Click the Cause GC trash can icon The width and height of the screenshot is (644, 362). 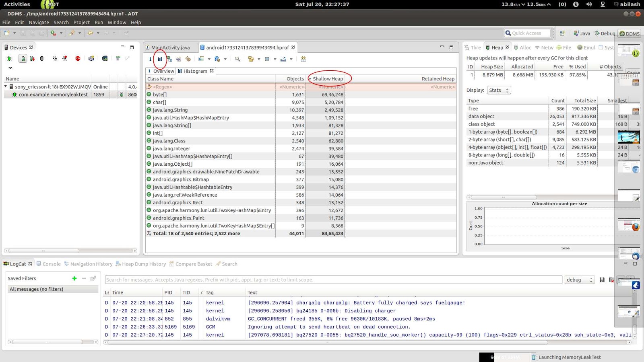pos(42,59)
